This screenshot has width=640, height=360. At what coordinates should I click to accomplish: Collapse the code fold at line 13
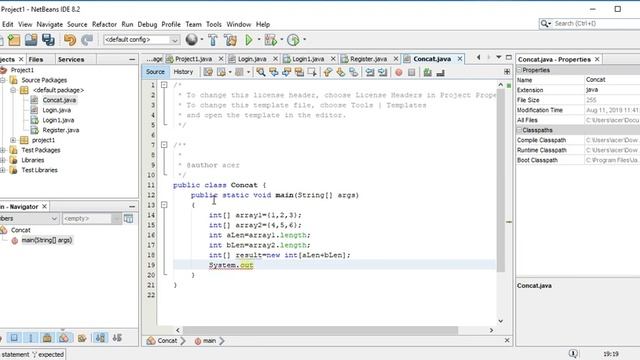coord(164,205)
